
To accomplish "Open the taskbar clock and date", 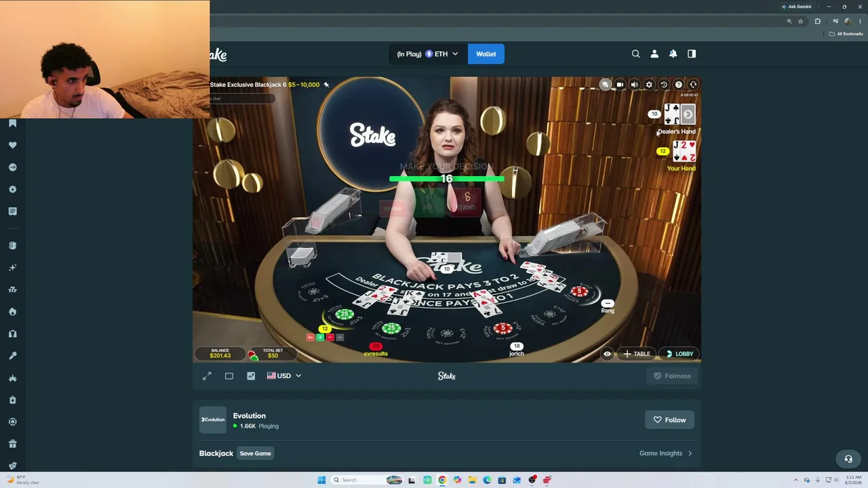I will 853,480.
